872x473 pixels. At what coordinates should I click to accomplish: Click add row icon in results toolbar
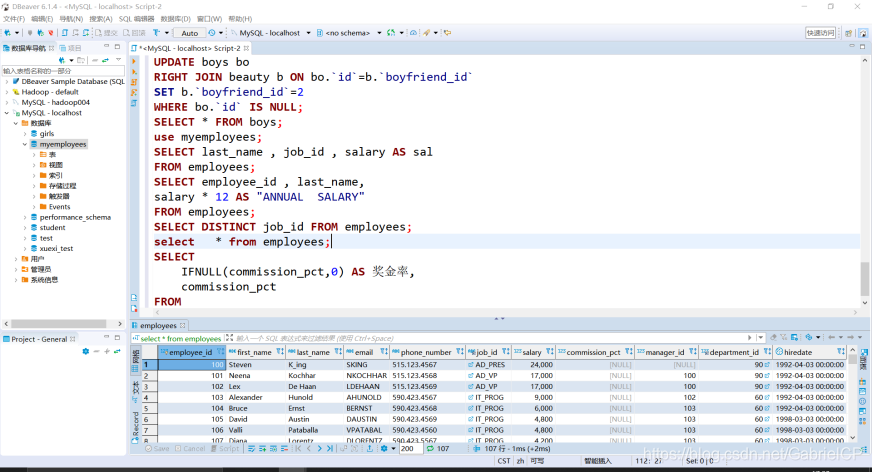tap(262, 449)
